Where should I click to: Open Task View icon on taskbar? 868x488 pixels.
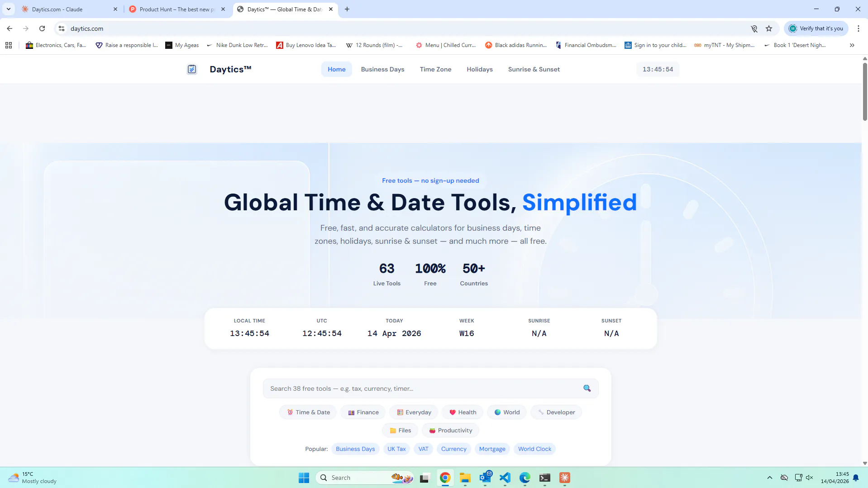click(x=424, y=478)
